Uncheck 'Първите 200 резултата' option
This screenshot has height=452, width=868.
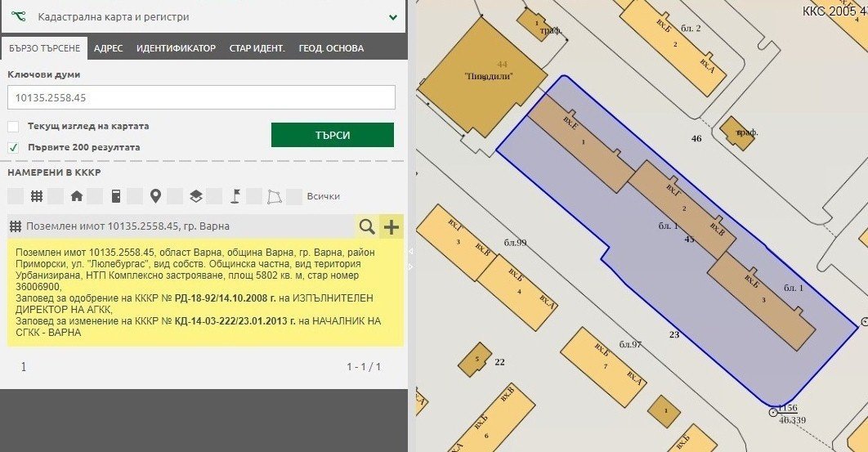tap(13, 148)
